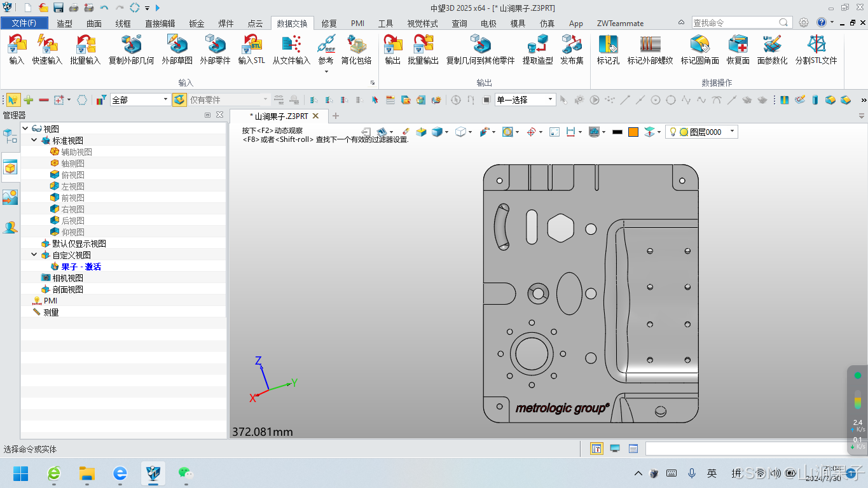Collapse the 标准视图 tree node
The height and width of the screenshot is (488, 868).
(x=34, y=140)
